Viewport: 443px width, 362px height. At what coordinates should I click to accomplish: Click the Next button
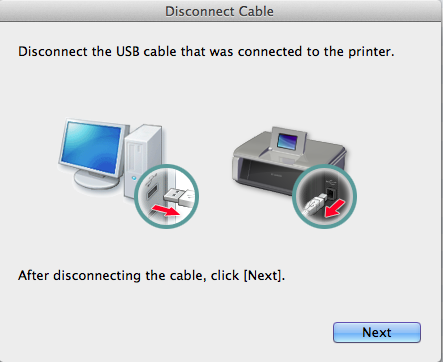[377, 332]
